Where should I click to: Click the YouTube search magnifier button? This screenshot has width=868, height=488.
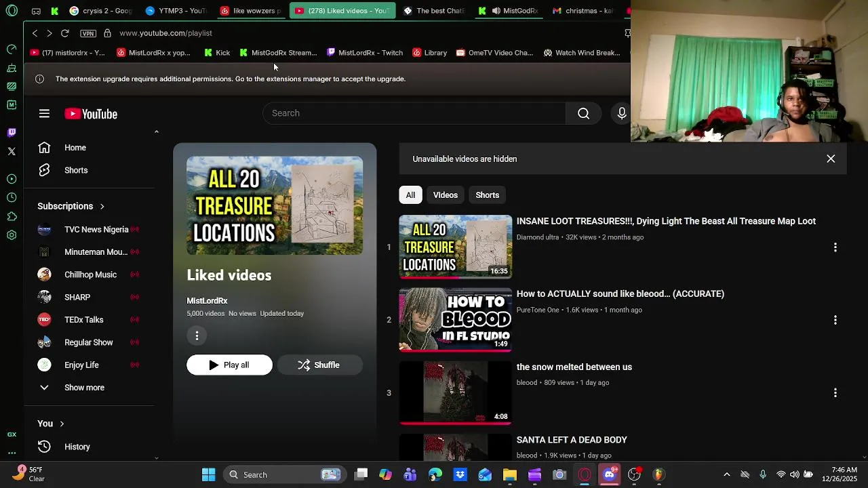point(583,113)
